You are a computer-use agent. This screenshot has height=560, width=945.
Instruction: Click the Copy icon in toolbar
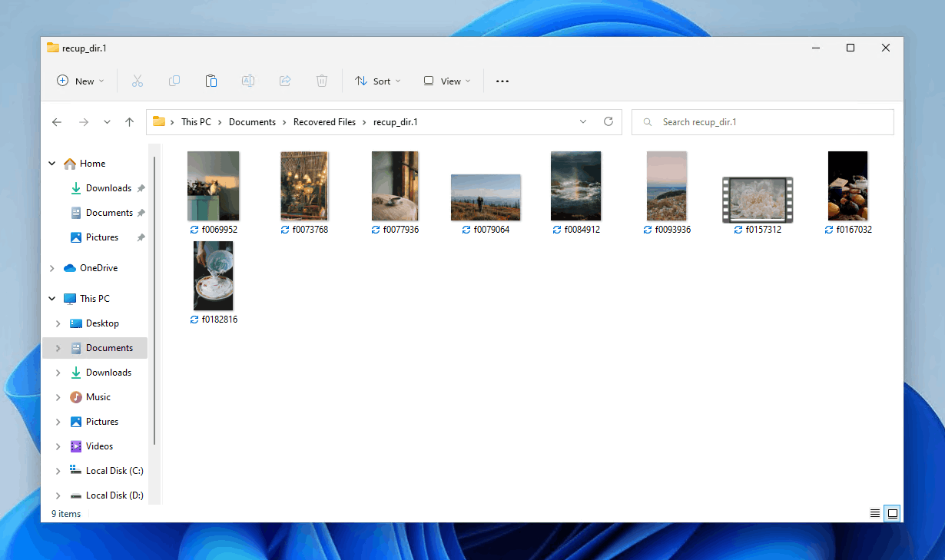click(174, 81)
